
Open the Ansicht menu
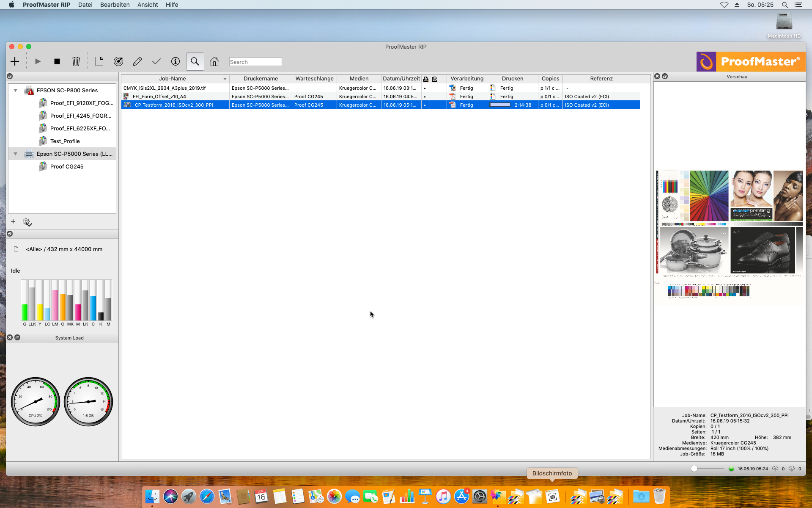click(147, 5)
